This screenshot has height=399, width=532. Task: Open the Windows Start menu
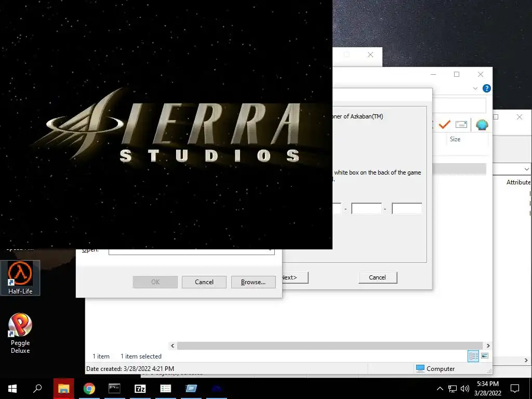12,389
